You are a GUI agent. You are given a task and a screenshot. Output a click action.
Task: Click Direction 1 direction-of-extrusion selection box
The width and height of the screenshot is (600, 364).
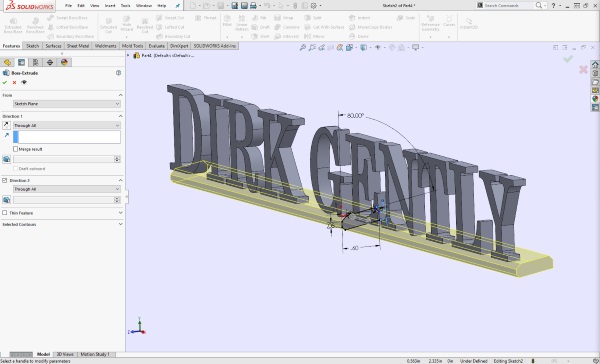click(67, 137)
